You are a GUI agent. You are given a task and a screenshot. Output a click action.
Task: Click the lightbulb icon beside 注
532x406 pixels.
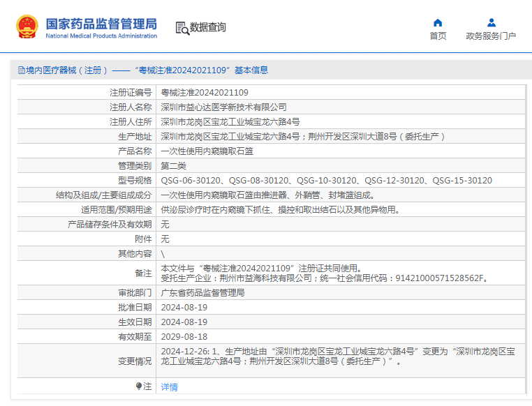click(x=138, y=386)
